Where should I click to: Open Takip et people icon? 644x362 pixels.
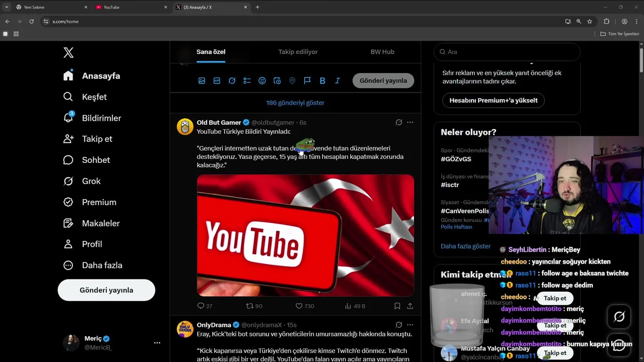(68, 139)
